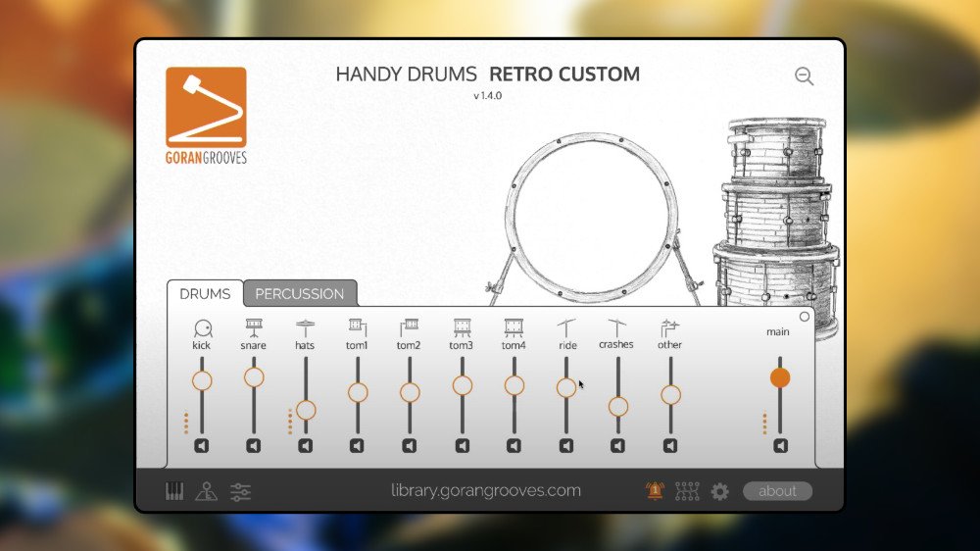Click the tom1 drum icon

pos(358,328)
